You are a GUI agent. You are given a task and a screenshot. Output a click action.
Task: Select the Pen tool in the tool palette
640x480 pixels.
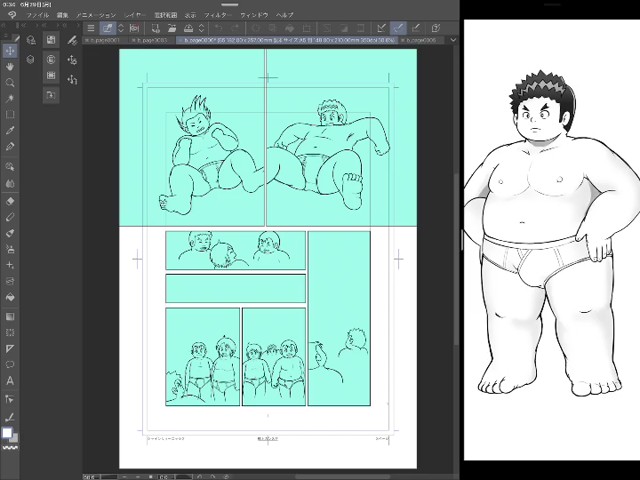pyautogui.click(x=10, y=147)
